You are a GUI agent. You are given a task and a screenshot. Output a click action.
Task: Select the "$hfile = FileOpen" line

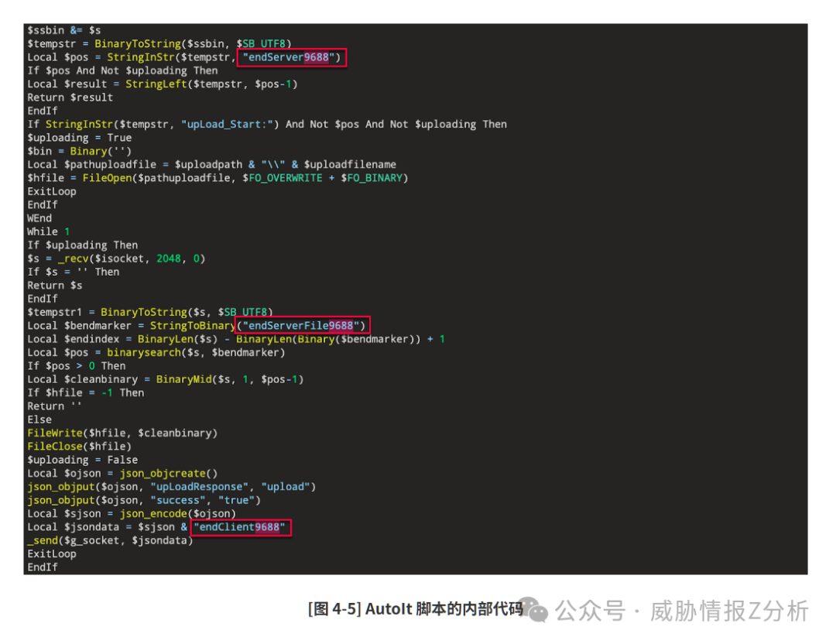click(218, 178)
